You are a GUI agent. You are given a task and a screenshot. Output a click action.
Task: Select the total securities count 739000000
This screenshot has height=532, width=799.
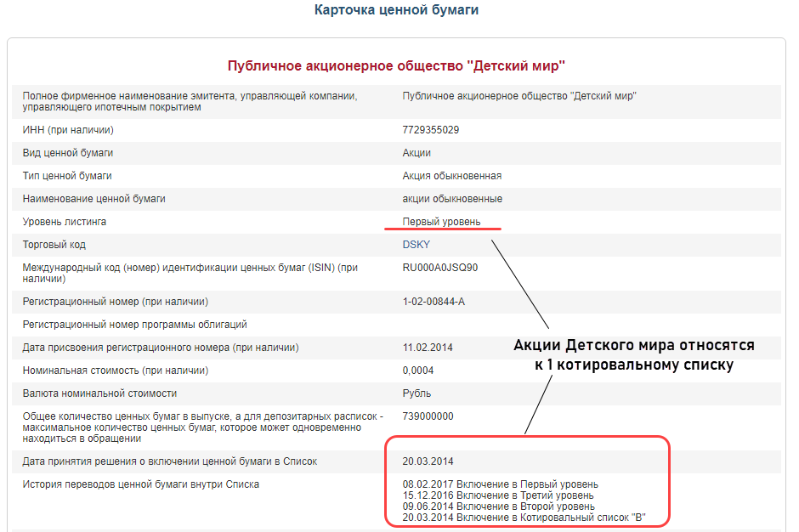[428, 416]
